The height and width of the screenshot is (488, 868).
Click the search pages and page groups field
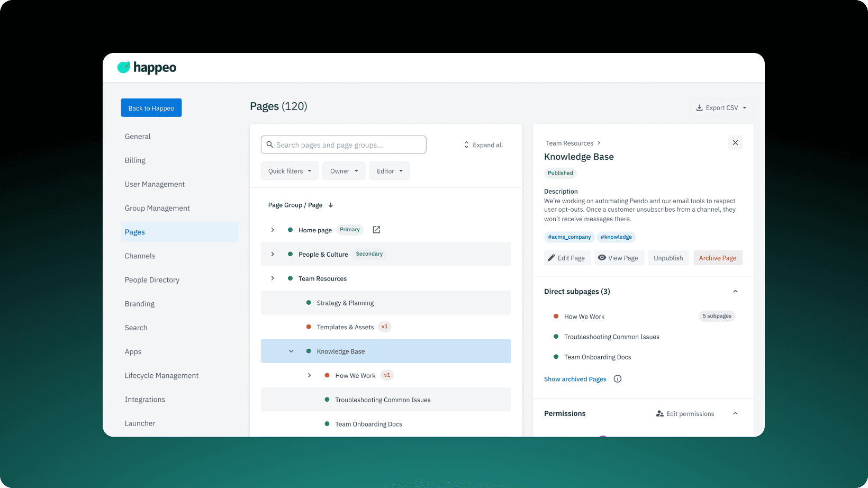click(343, 145)
